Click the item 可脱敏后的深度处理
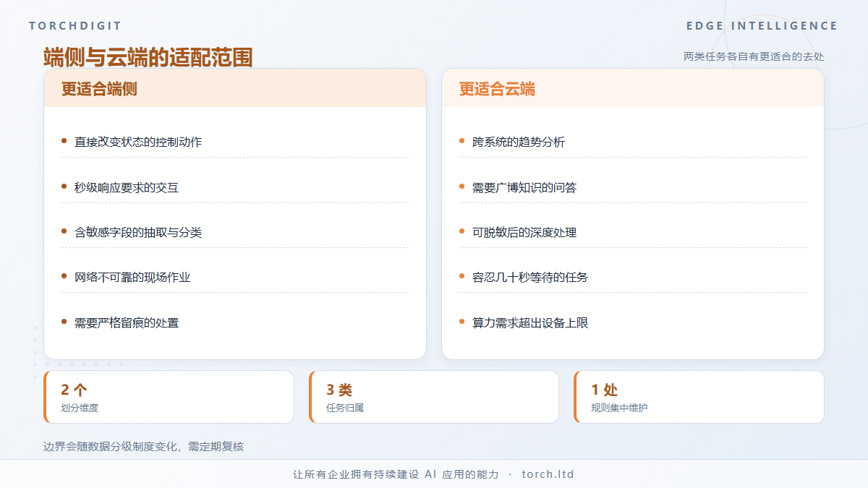This screenshot has width=868, height=488. click(x=524, y=232)
